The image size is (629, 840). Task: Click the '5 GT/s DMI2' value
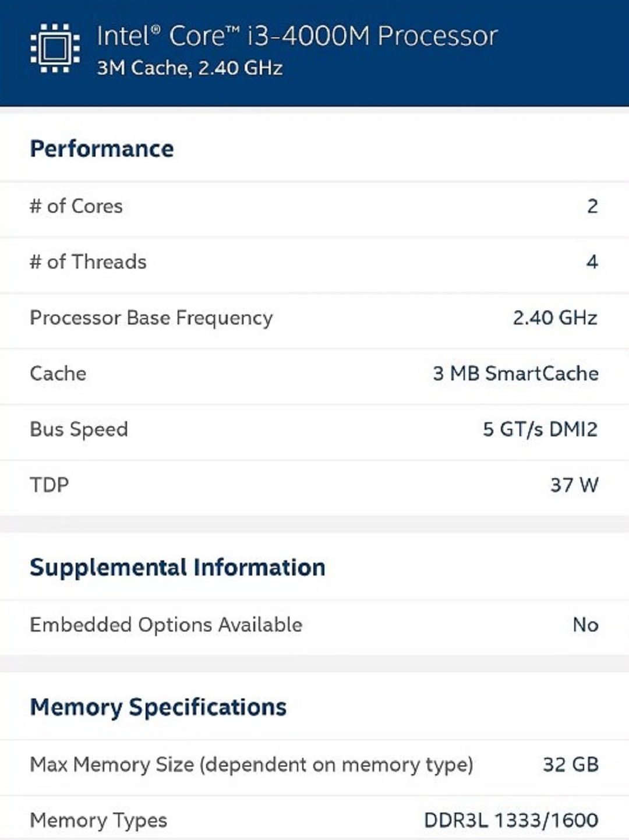(x=540, y=429)
